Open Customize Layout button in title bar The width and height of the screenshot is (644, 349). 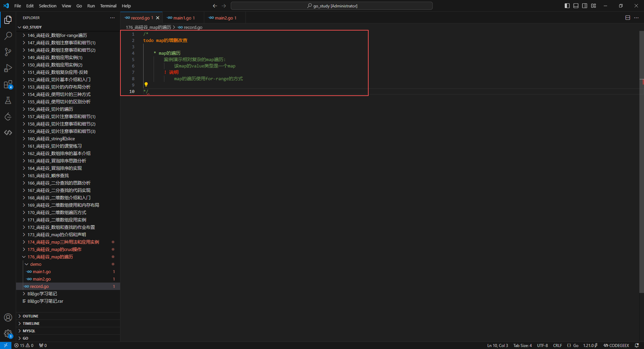(x=593, y=6)
